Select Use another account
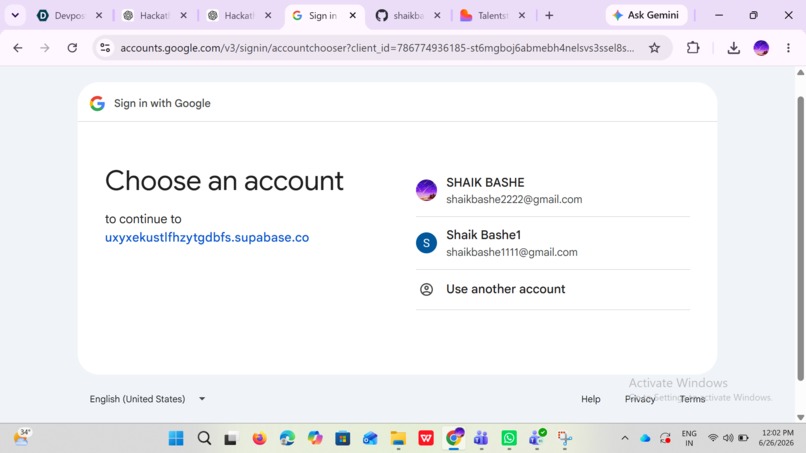 553,289
